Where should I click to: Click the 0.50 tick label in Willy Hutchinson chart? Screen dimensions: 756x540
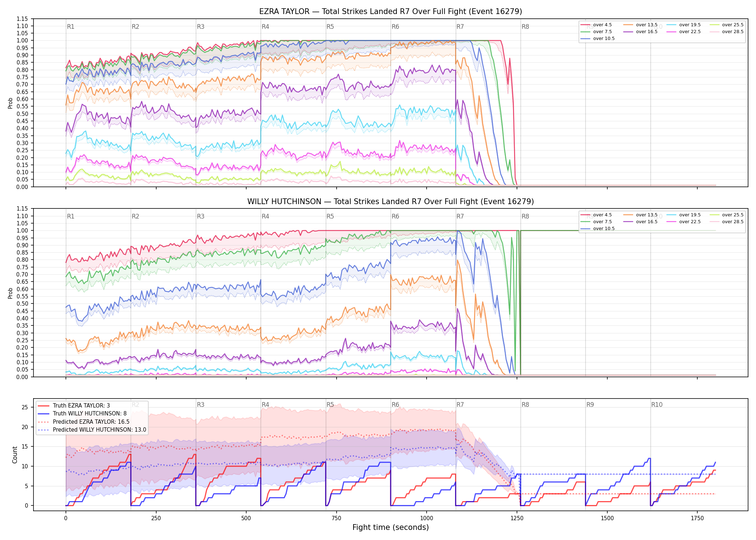point(22,304)
